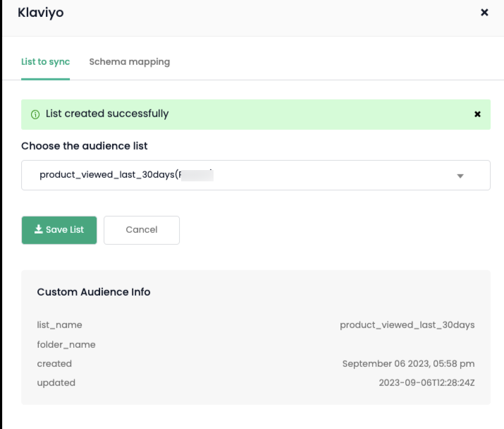Click the updated label
Image resolution: width=504 pixels, height=429 pixels.
tap(56, 382)
